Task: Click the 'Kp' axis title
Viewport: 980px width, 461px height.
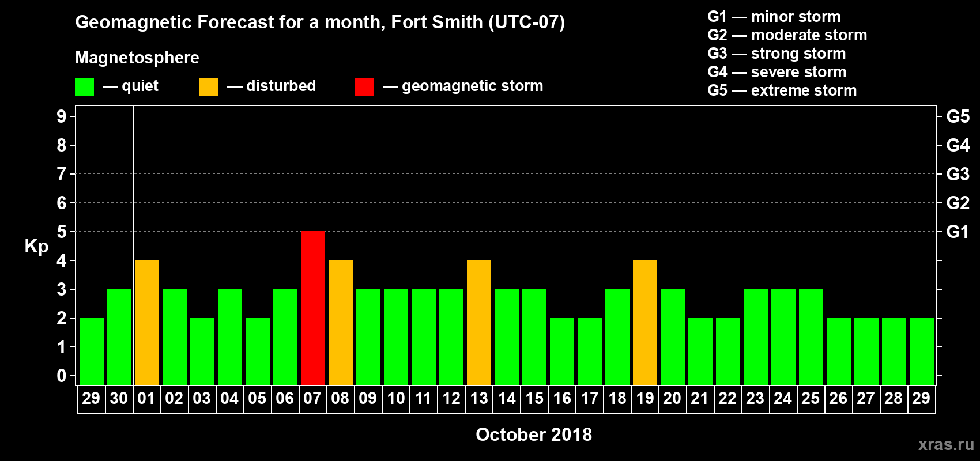Action: coord(36,247)
